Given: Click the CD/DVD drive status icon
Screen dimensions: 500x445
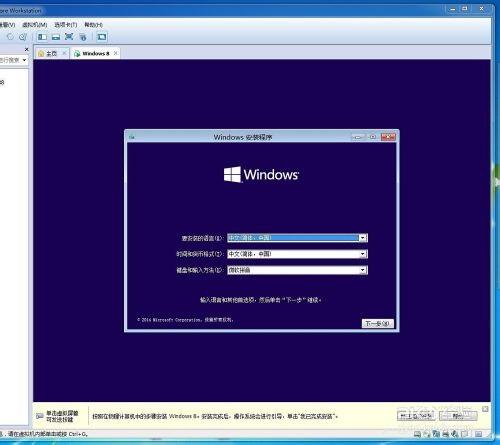Looking at the screenshot, I should pyautogui.click(x=426, y=434).
